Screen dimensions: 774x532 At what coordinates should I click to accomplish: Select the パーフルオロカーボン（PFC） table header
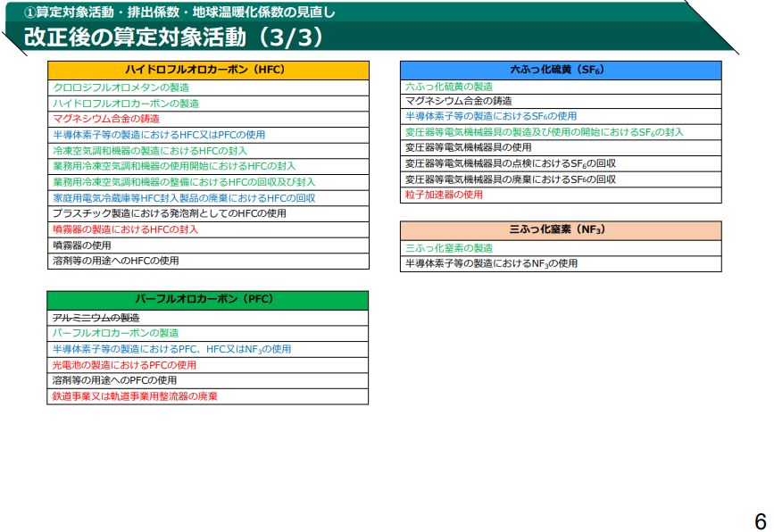208,300
